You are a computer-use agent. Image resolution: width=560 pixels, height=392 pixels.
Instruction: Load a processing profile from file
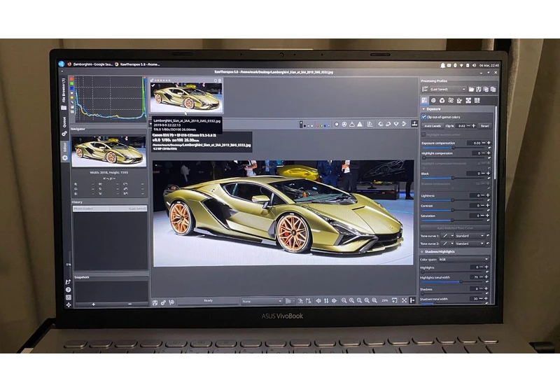(471, 90)
